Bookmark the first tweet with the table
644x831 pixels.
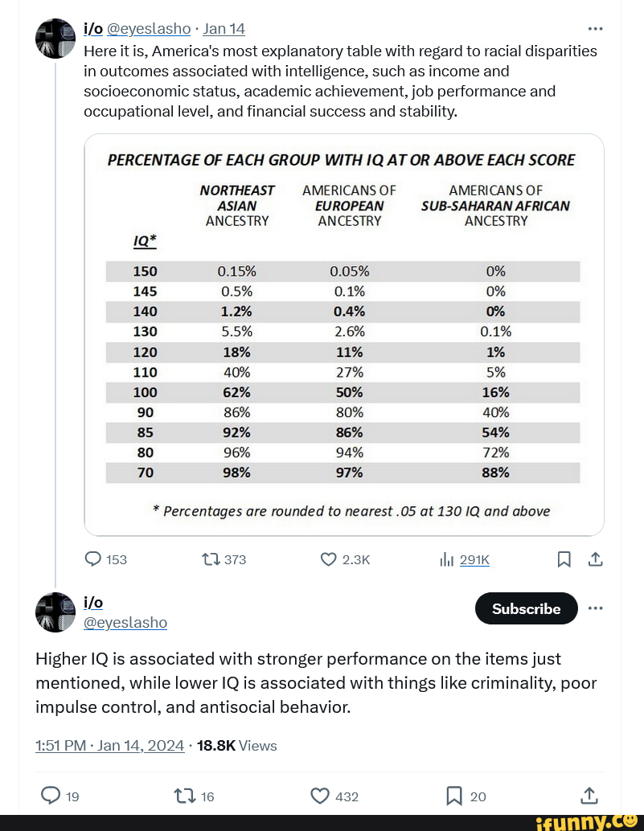[x=564, y=559]
